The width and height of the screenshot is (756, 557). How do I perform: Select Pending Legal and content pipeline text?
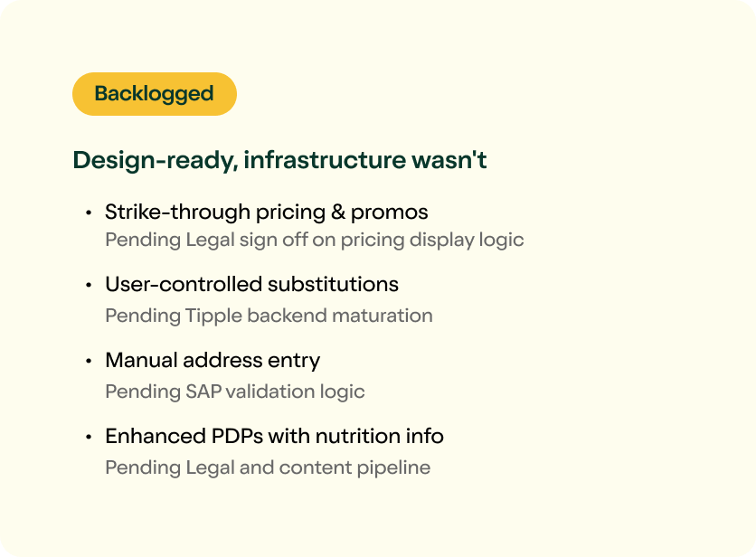click(268, 467)
